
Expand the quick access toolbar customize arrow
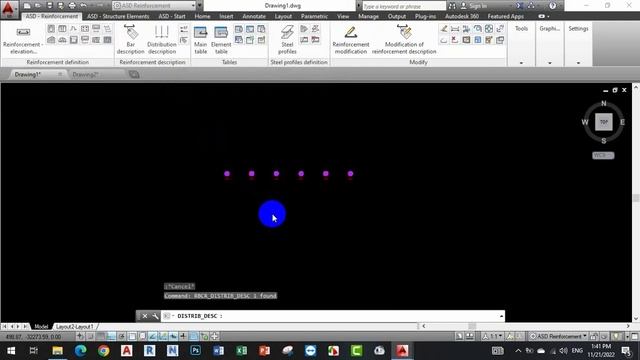coord(200,6)
